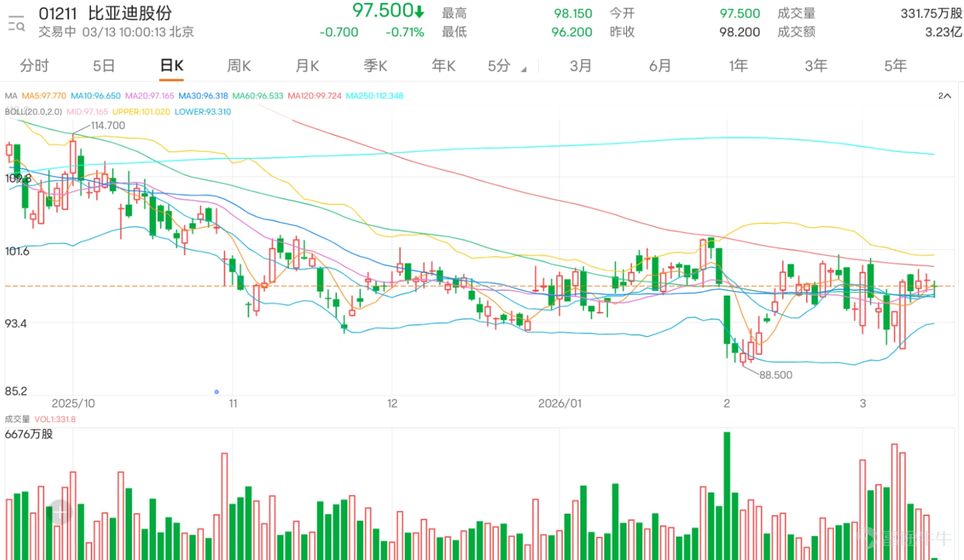Screen dimensions: 964x560
Task: Click the 114.700 high price marker
Action: [108, 125]
